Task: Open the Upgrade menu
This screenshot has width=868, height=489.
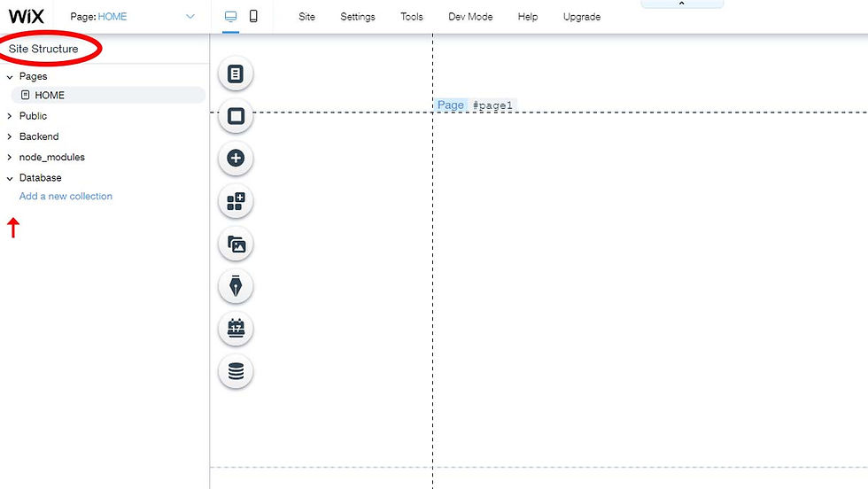Action: 582,17
